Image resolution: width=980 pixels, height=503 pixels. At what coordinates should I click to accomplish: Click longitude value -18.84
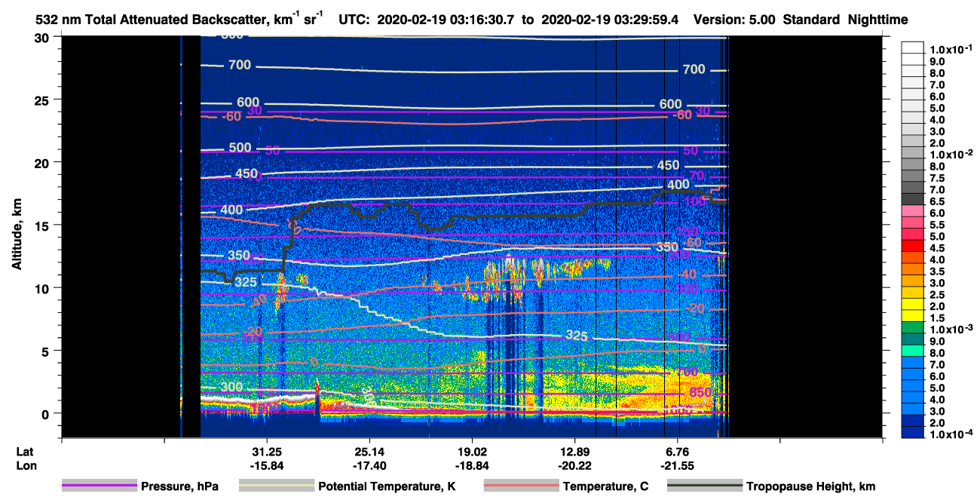coord(473,465)
